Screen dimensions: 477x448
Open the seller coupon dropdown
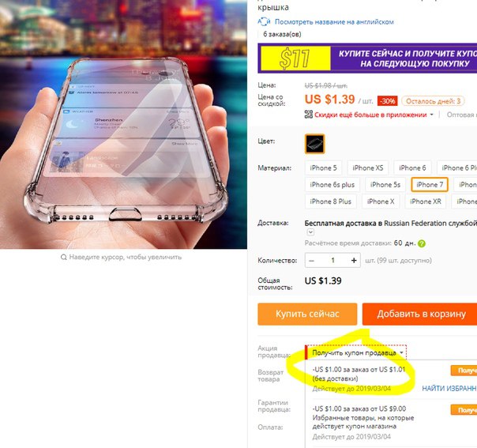(356, 352)
